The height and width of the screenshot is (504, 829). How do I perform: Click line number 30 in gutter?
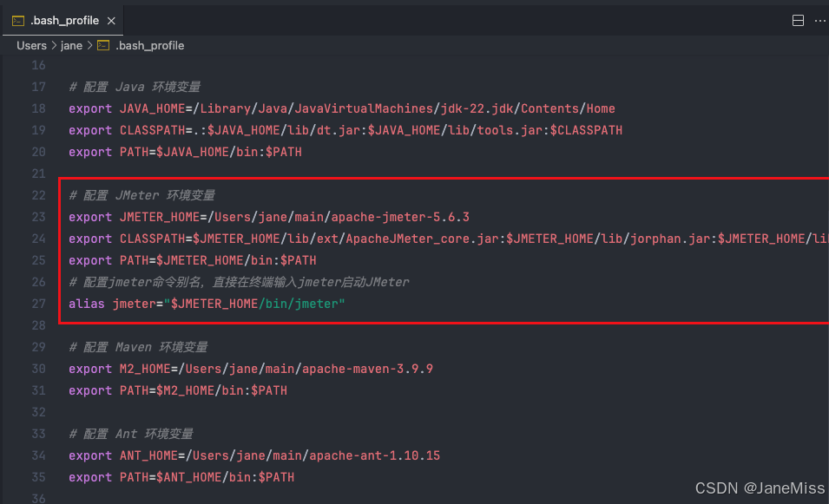click(38, 369)
